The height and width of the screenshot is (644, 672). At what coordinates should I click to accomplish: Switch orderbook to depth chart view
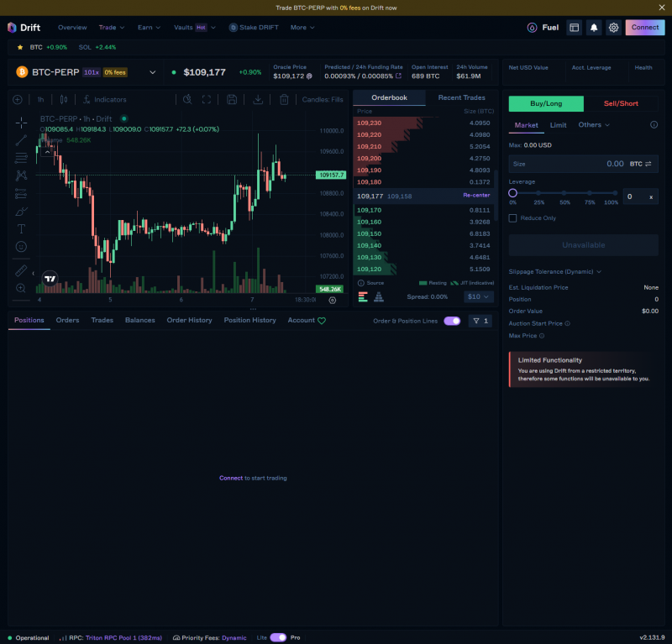(379, 296)
